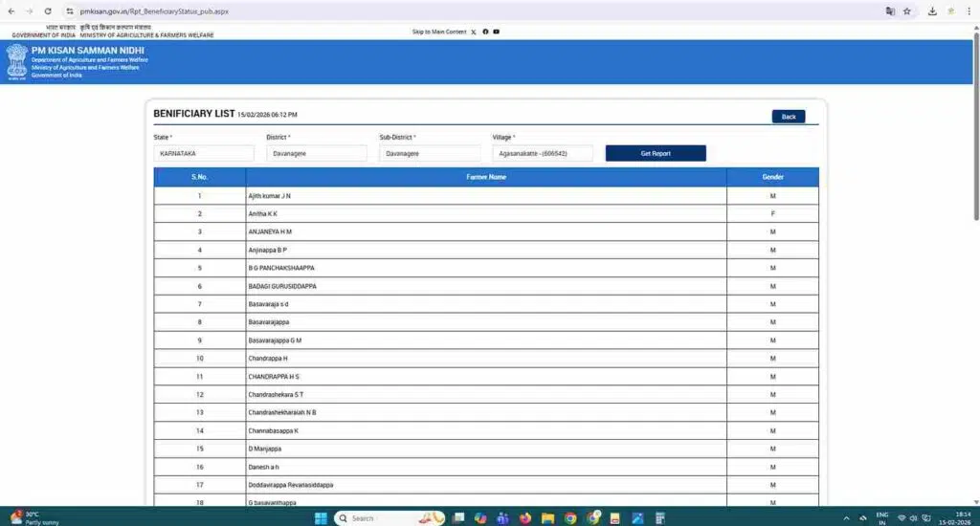Viewport: 980px width, 526px height.
Task: Select farmer name ANJANEYA H M
Action: [270, 231]
